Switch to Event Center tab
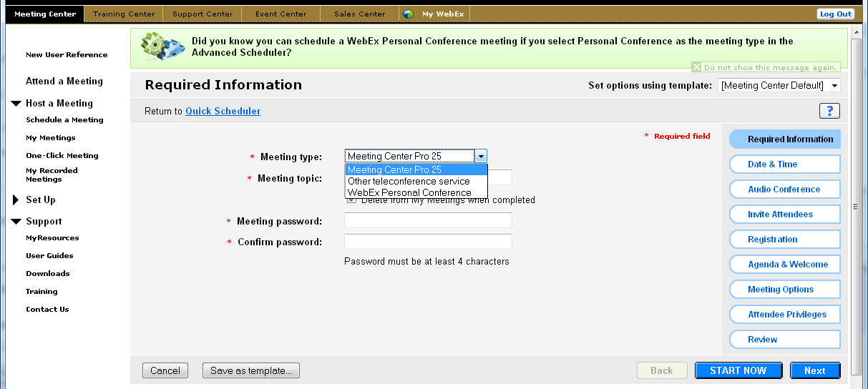This screenshot has width=868, height=389. coord(281,14)
